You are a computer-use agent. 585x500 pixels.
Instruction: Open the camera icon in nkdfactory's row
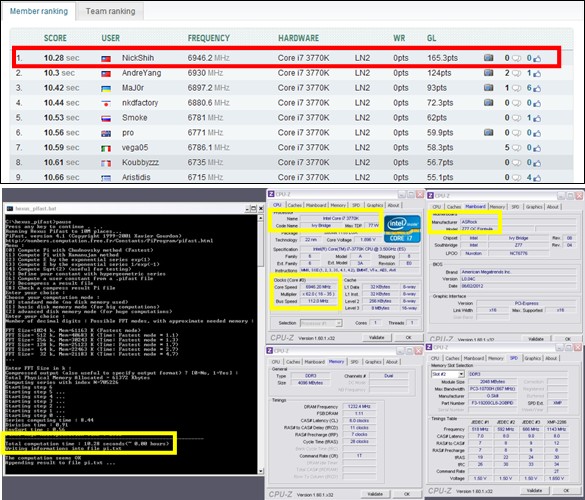[x=488, y=103]
